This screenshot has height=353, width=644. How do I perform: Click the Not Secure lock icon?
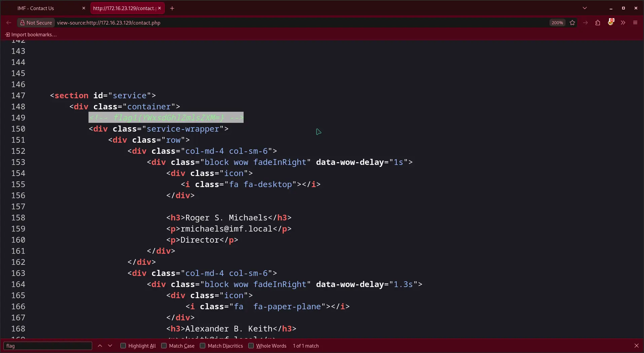pos(23,23)
